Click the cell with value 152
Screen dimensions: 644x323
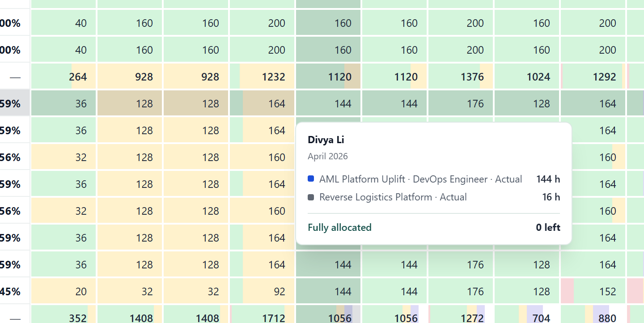click(593, 291)
